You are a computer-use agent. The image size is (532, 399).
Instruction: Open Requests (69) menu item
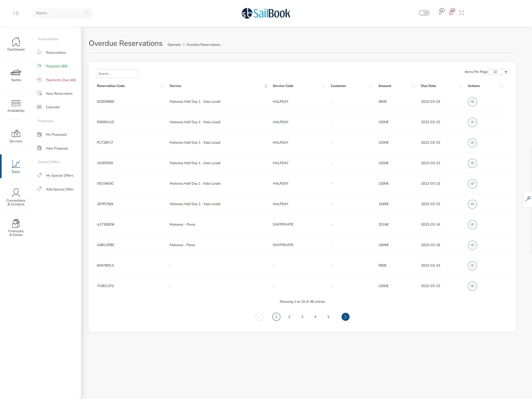click(x=56, y=66)
